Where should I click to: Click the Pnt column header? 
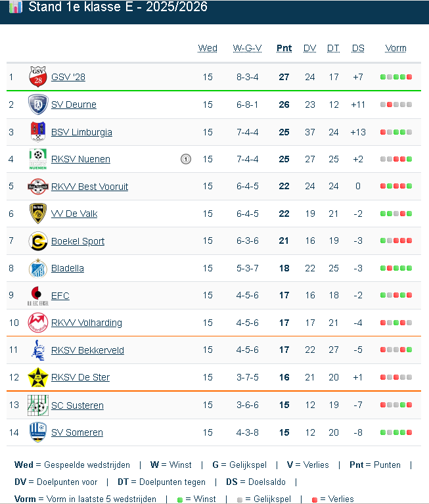(x=284, y=48)
